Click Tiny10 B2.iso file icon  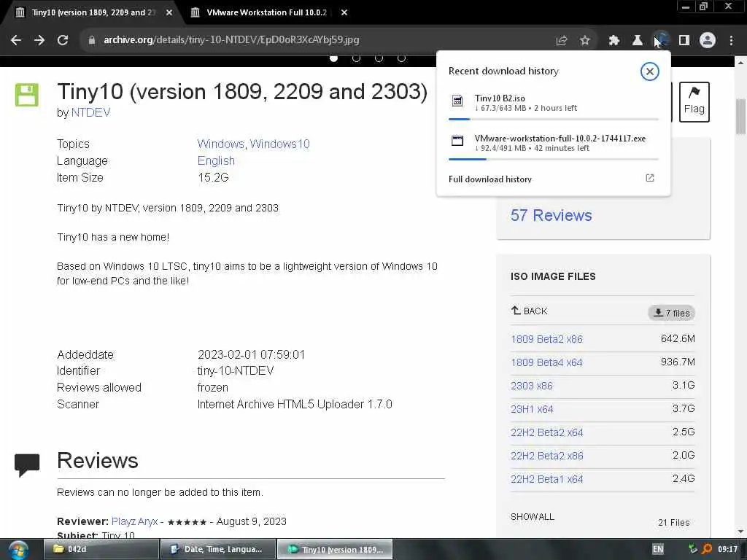[x=457, y=101]
